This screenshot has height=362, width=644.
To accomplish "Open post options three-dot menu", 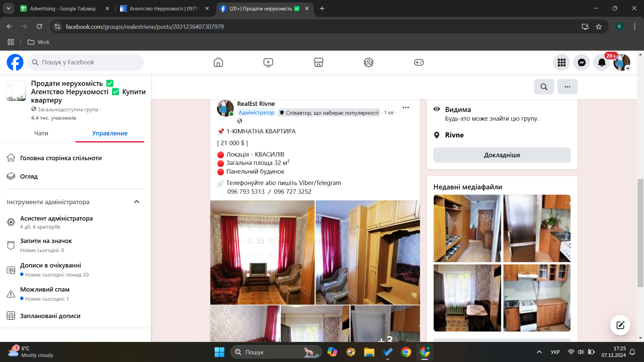I will tap(406, 108).
